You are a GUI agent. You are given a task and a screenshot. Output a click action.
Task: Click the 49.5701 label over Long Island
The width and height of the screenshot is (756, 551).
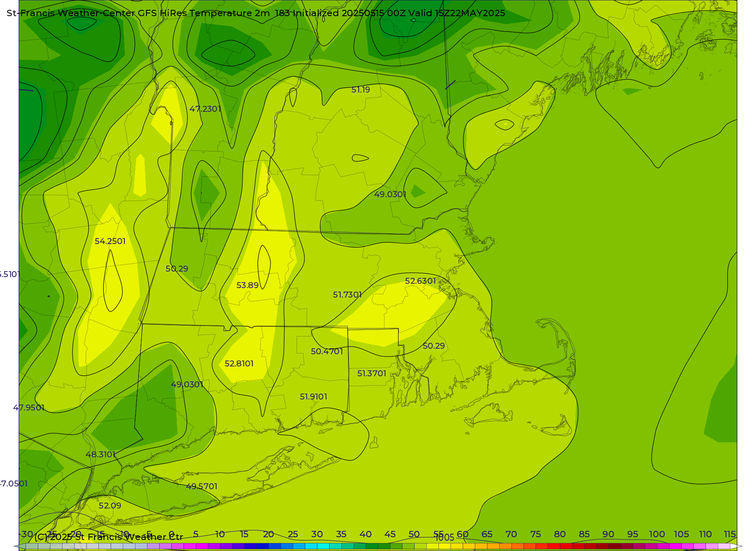(202, 486)
